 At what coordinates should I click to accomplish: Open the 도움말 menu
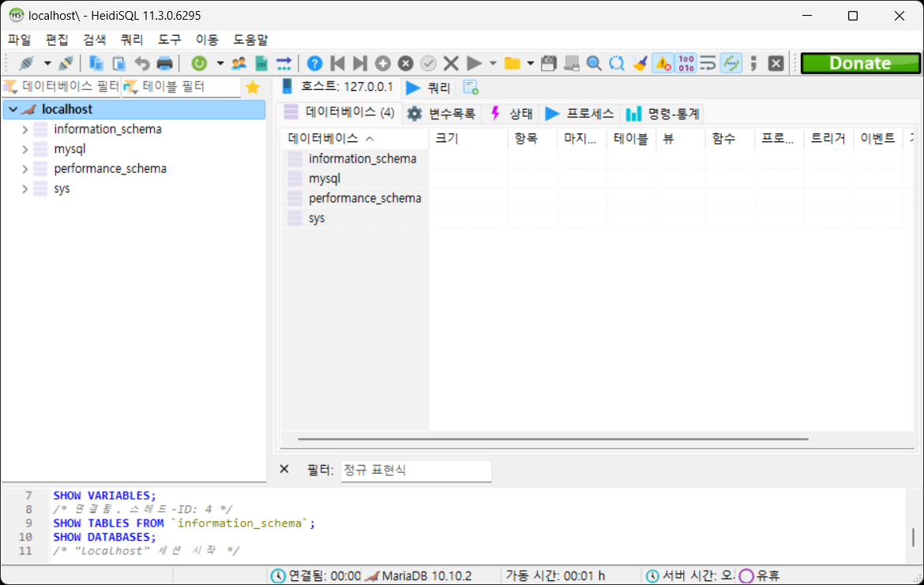point(250,39)
